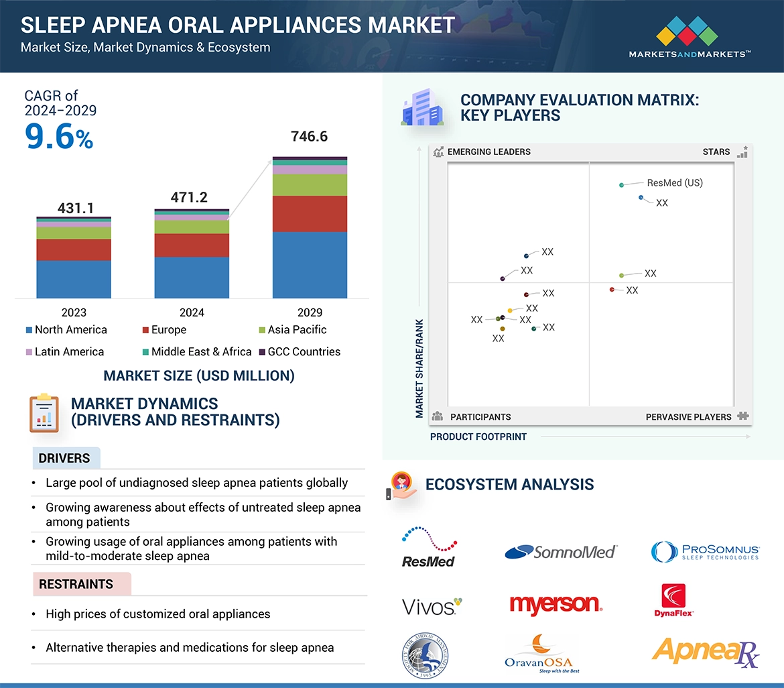784x688 pixels.
Task: Click the clipboard icon beside Market Dynamics
Action: pos(44,413)
